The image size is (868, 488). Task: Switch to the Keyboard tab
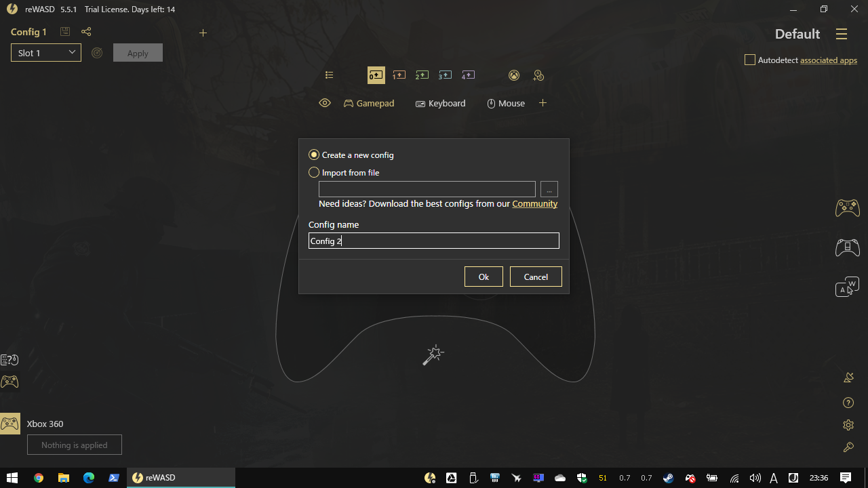click(440, 103)
